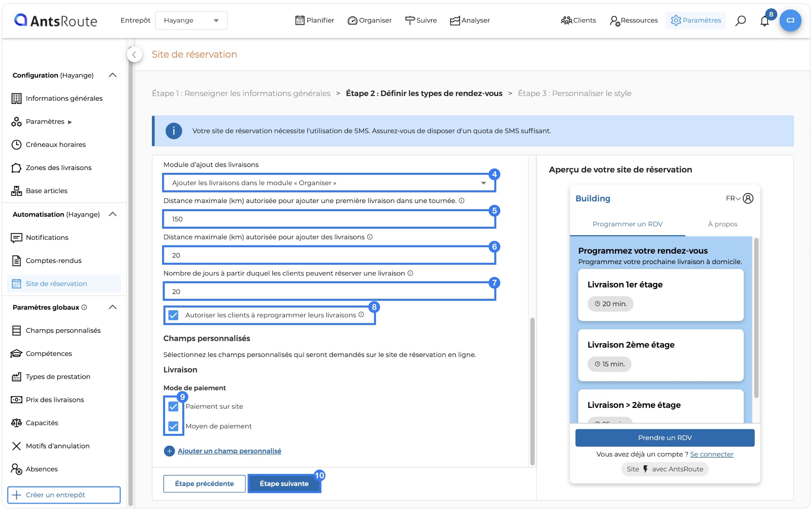812x511 pixels.
Task: Switch to Programmer un RDV tab
Action: point(628,224)
